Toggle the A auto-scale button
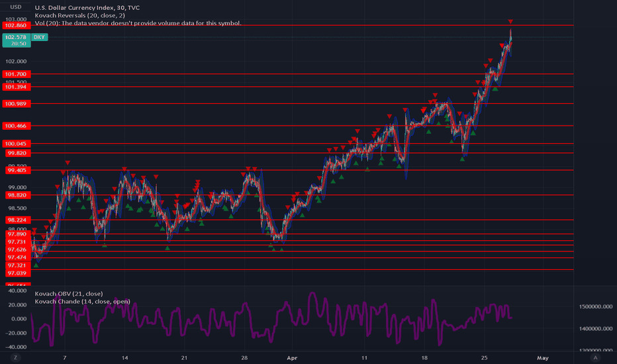 click(595, 357)
